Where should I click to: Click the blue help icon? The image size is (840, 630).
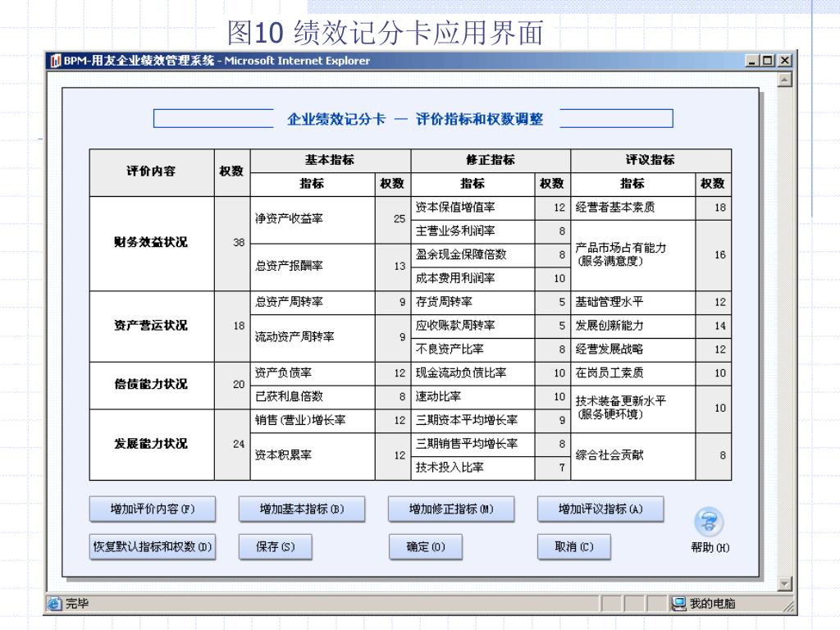click(709, 521)
